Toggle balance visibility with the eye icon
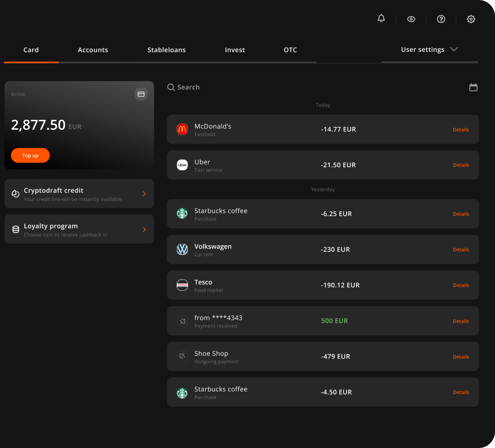Viewport: 495px width, 448px height. [411, 19]
